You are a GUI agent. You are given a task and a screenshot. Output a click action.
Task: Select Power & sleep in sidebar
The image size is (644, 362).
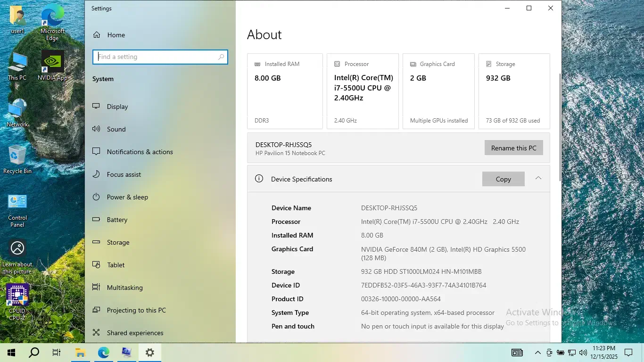tap(127, 197)
